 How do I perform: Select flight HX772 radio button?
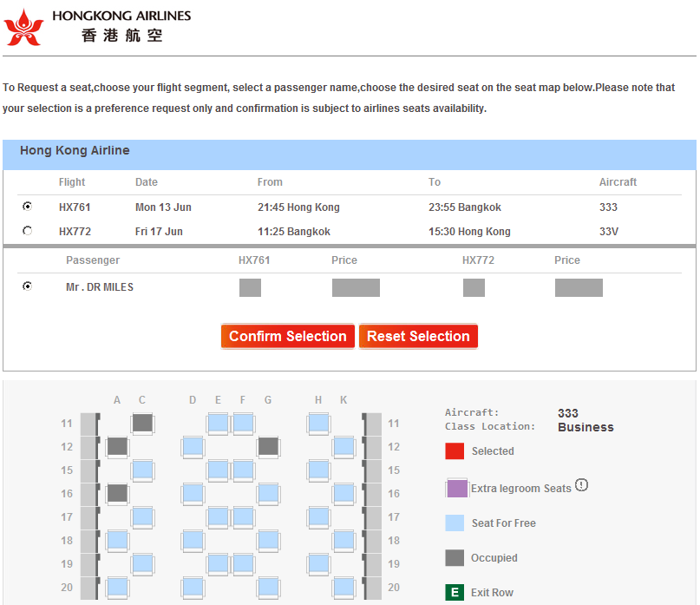28,231
